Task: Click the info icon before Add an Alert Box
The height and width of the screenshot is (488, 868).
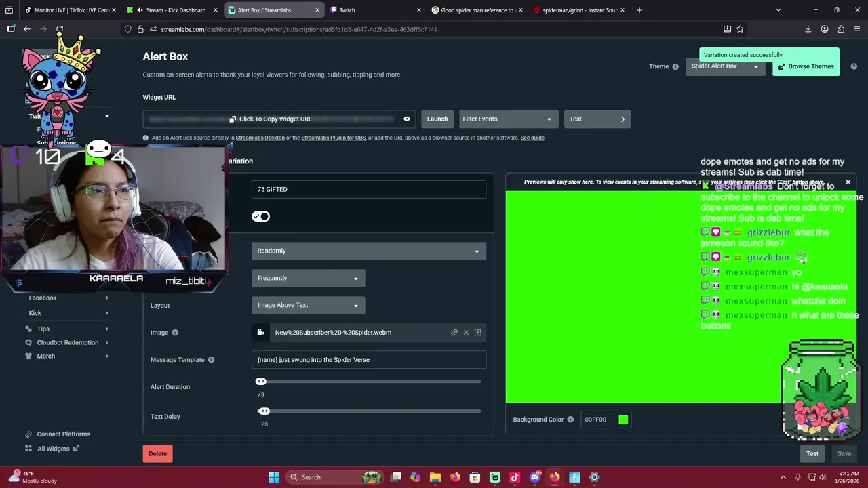Action: [146, 138]
